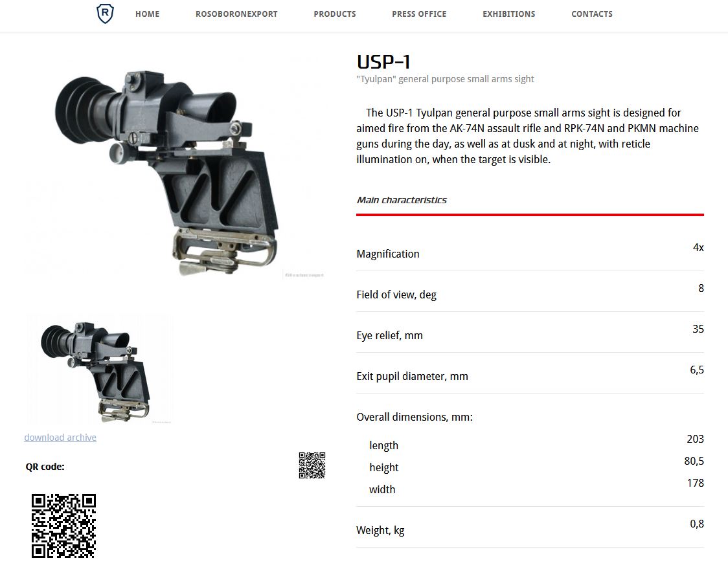The height and width of the screenshot is (567, 728).
Task: Click the Field of view row
Action: pos(530,292)
